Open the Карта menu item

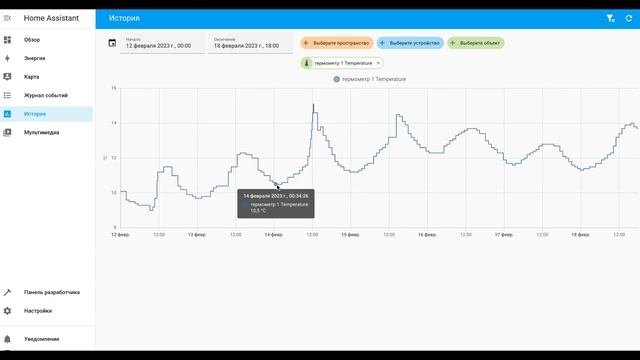47,77
